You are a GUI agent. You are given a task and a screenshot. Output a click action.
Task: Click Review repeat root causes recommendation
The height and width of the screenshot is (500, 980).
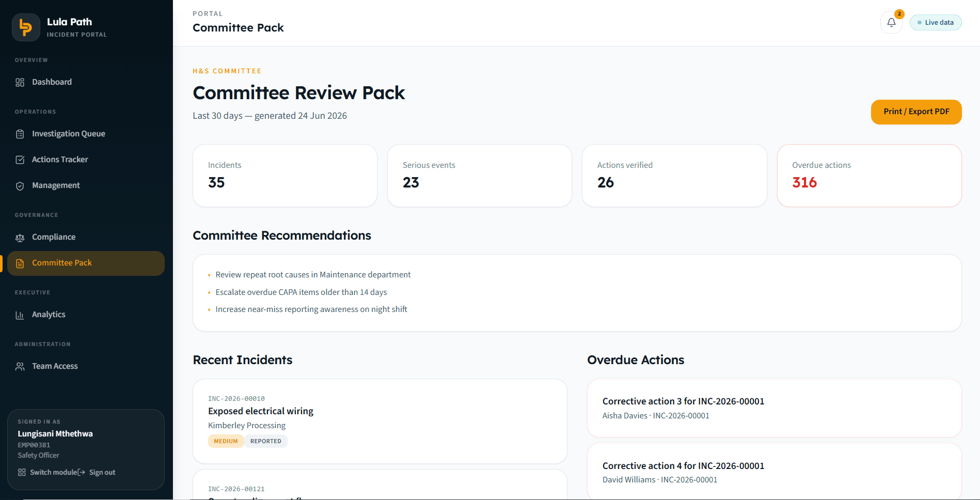[313, 275]
